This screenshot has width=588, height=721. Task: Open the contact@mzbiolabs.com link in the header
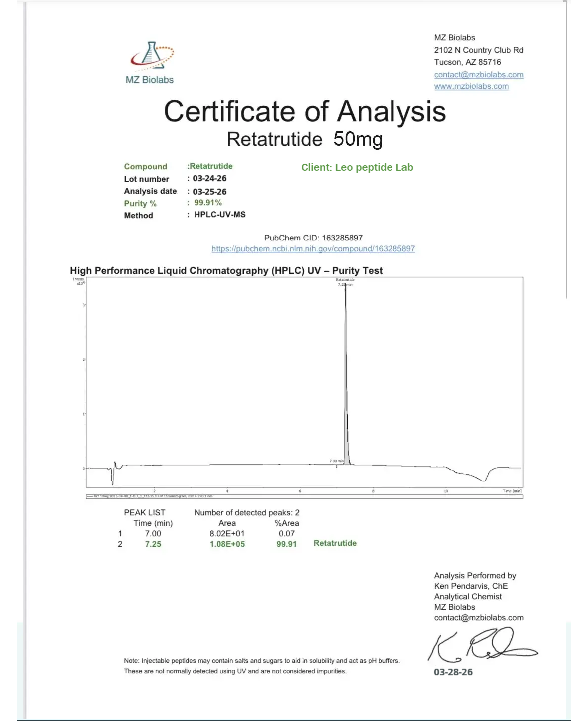(x=479, y=74)
